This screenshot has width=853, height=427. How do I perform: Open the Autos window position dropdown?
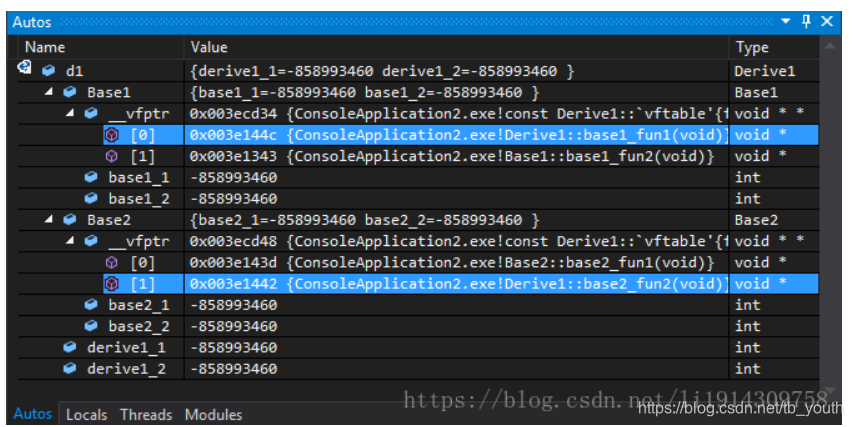coord(786,22)
